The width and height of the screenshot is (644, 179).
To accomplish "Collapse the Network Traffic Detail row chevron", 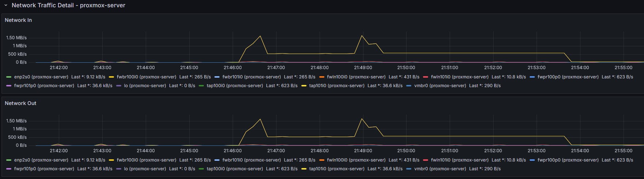I will (x=6, y=5).
